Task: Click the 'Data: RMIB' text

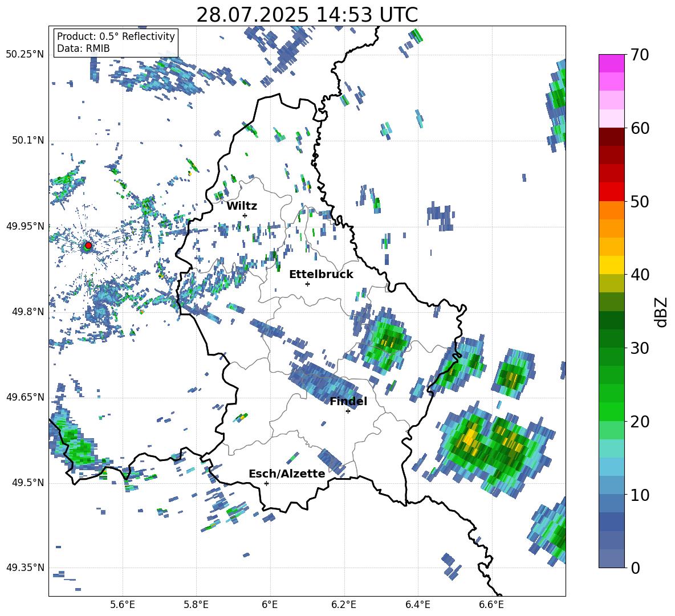Action: coord(83,48)
